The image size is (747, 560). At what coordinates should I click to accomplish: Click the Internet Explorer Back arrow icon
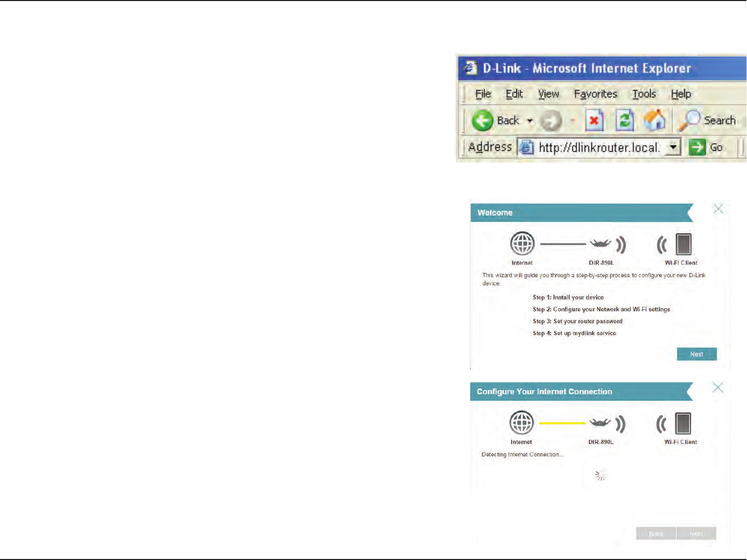[x=482, y=121]
